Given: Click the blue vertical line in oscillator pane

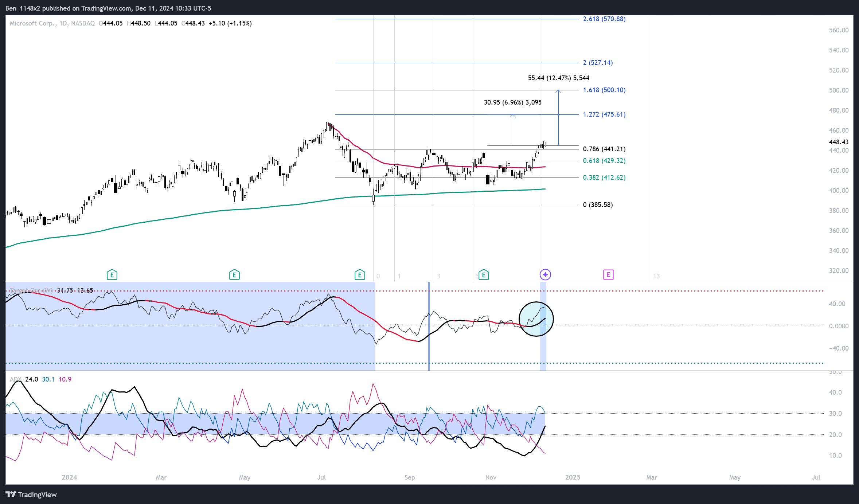Looking at the screenshot, I should (x=429, y=327).
